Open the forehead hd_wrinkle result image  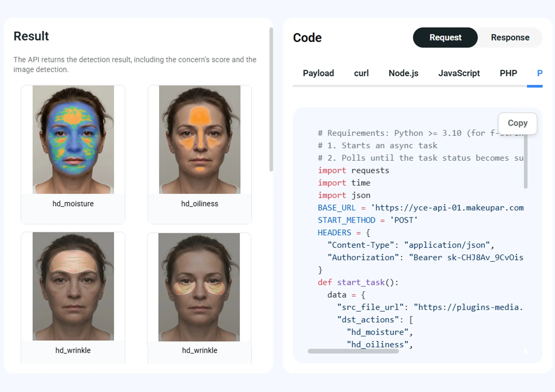click(73, 286)
